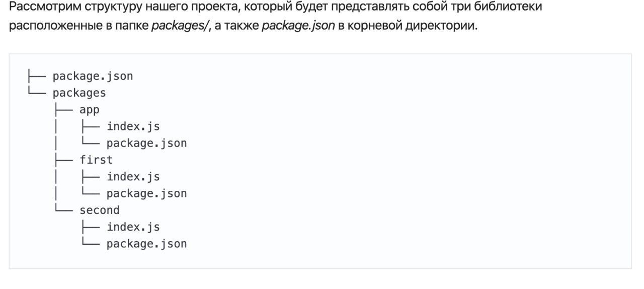Screen dimensions: 644x289
Task: Click package.json under the second folder
Action: (146, 244)
